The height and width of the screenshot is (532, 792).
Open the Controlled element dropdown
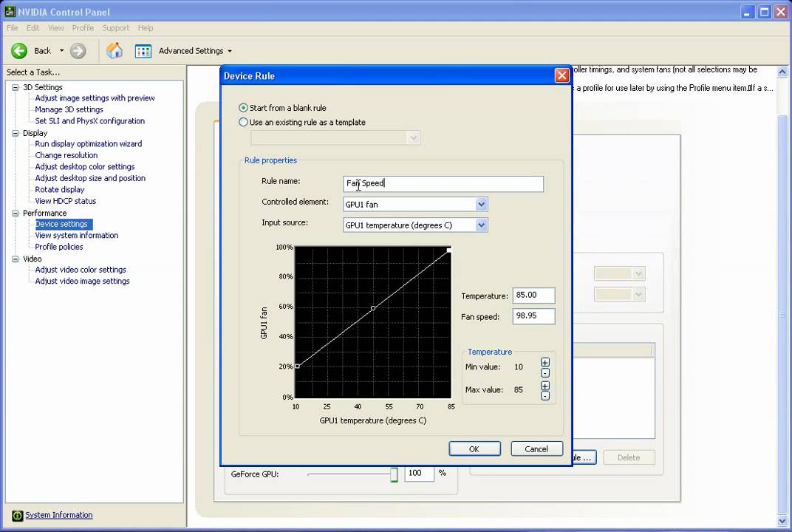[x=482, y=204]
